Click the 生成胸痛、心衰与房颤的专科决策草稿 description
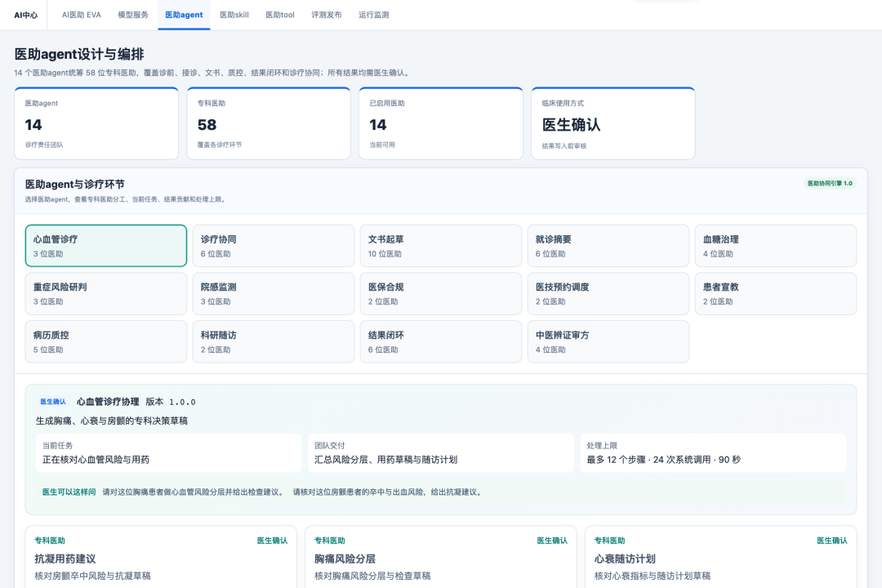882x588 pixels. 112,421
